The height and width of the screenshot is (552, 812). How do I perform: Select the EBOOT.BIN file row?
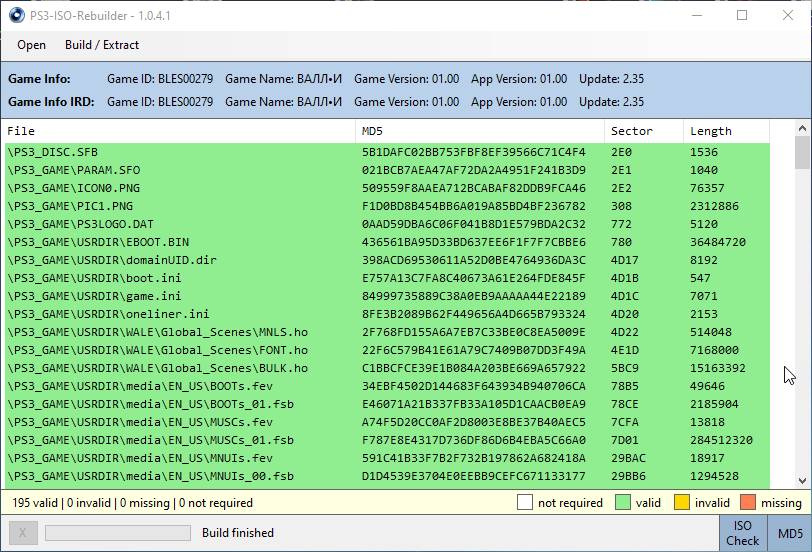coord(387,242)
